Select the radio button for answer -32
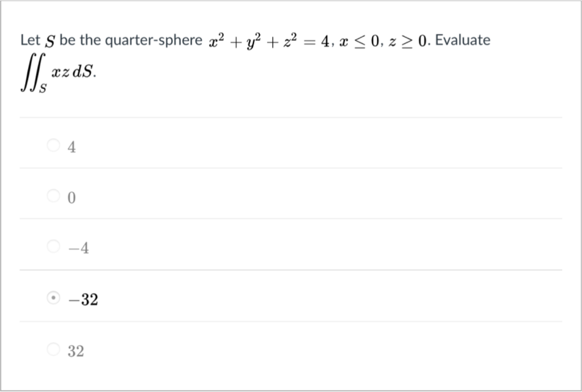Viewport: 582px width, 392px height. (53, 298)
